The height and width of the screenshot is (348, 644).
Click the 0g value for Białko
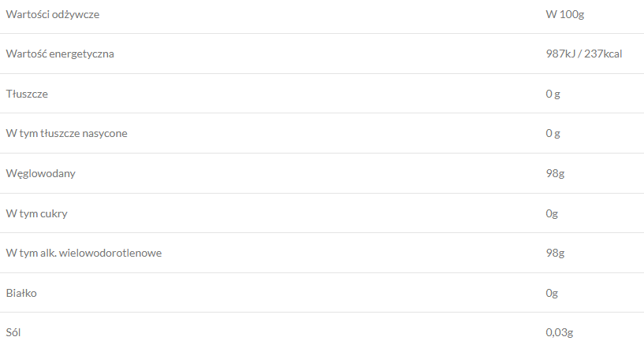(x=552, y=293)
